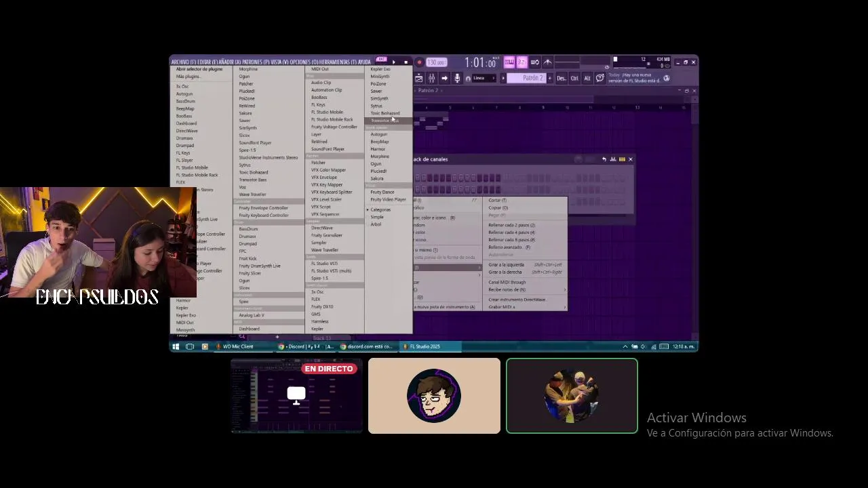
Task: Arm the red record button
Action: [x=419, y=62]
